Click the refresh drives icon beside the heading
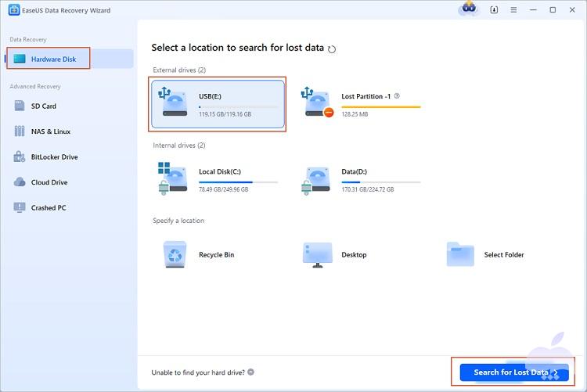 pos(332,49)
